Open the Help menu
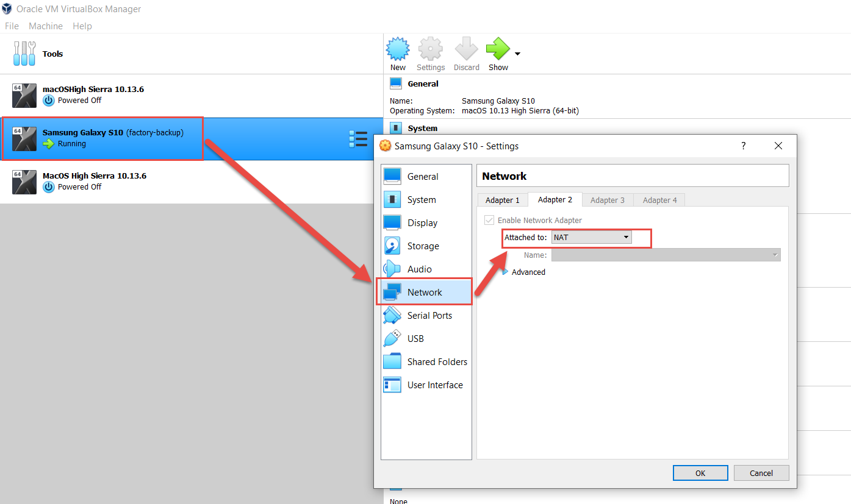This screenshot has width=851, height=504. coord(82,26)
